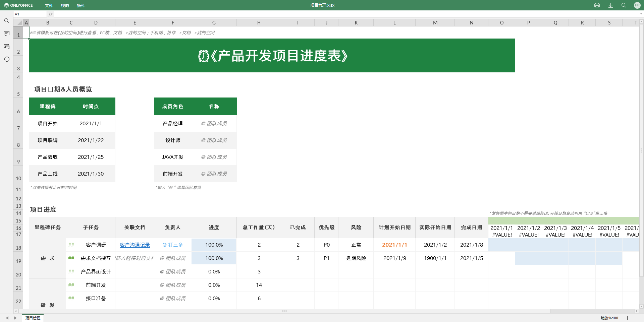Select the 项目管理 sheet tab
The height and width of the screenshot is (322, 644).
pos(33,318)
